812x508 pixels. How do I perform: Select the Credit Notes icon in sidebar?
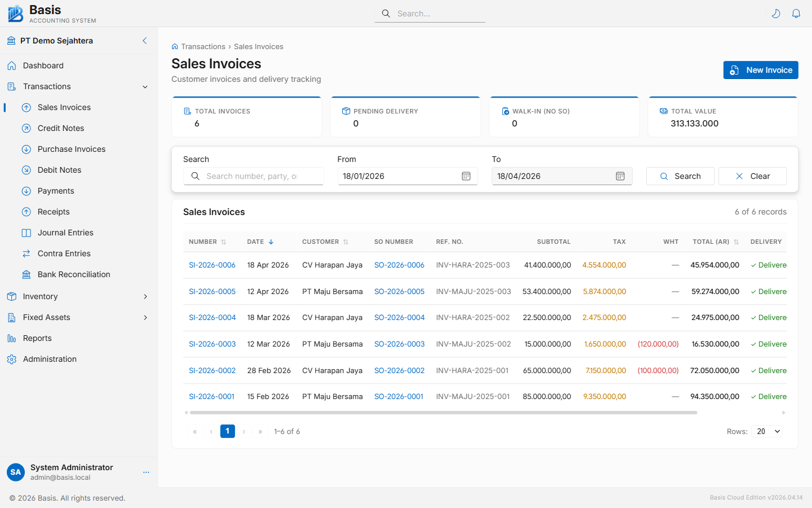click(x=26, y=128)
